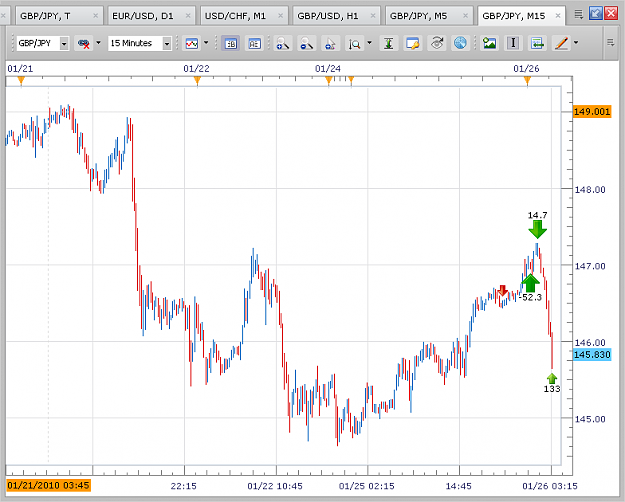
Task: Click the 01/26 03:15 time axis label
Action: (550, 486)
